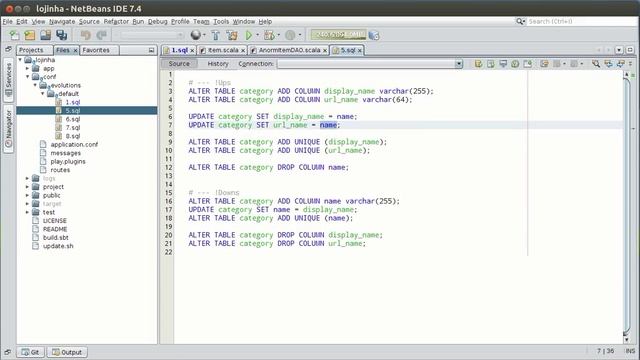Open the Output panel button
This screenshot has height=360, width=640.
coord(67,352)
